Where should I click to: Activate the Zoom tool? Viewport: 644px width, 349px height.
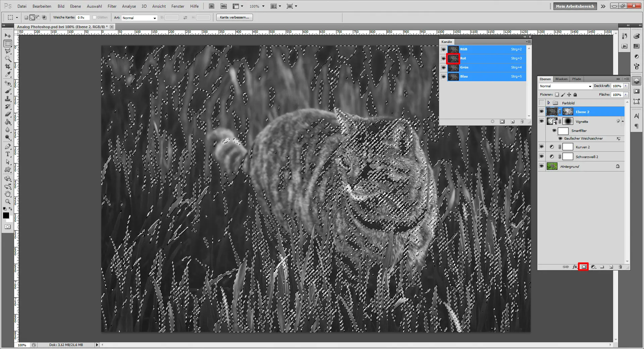click(x=7, y=201)
